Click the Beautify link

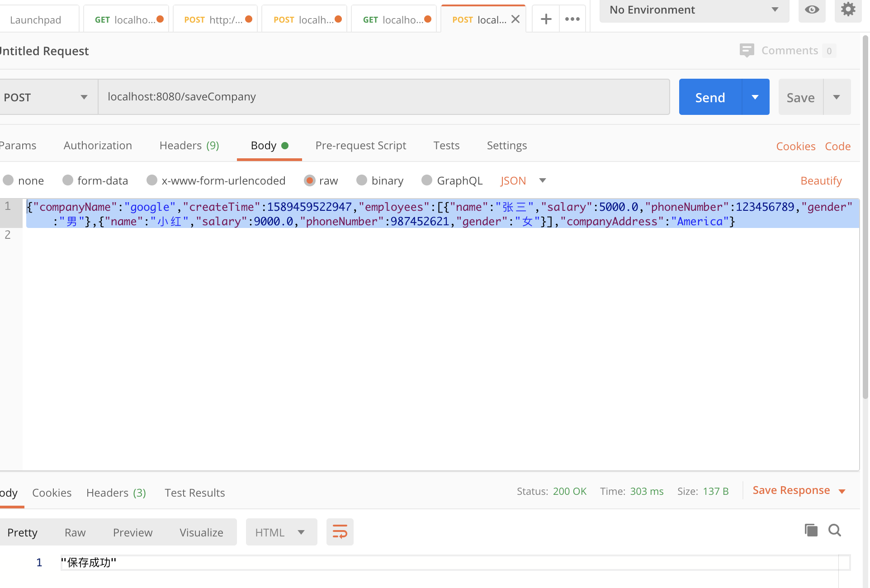click(821, 181)
